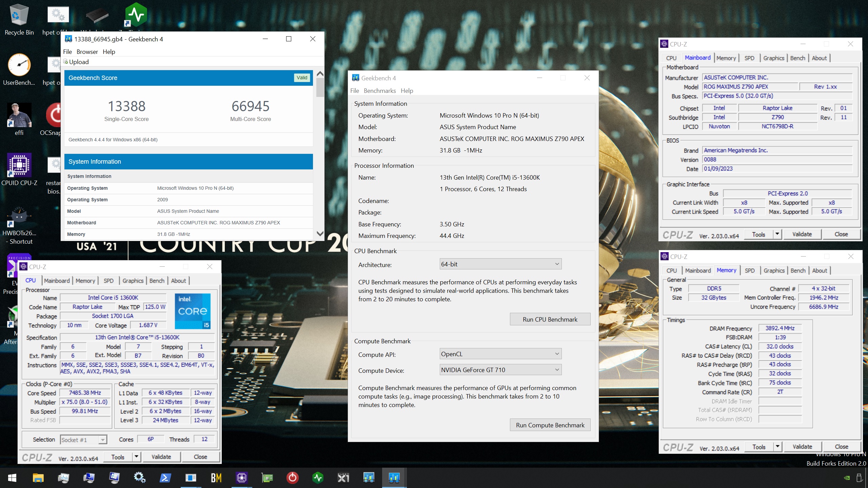Screen dimensions: 868x488
Task: Click the Maximum Frequency 44.4 GHz text
Action: click(x=452, y=236)
